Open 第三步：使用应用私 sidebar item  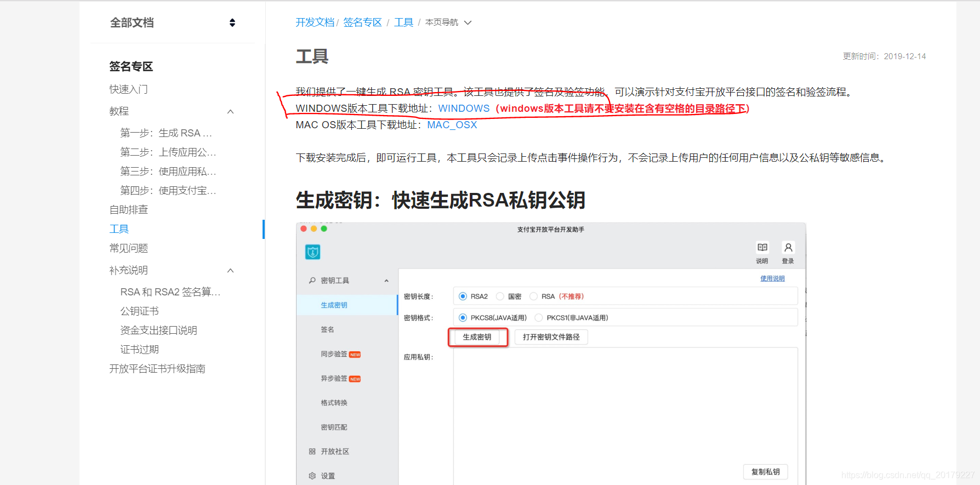point(168,172)
